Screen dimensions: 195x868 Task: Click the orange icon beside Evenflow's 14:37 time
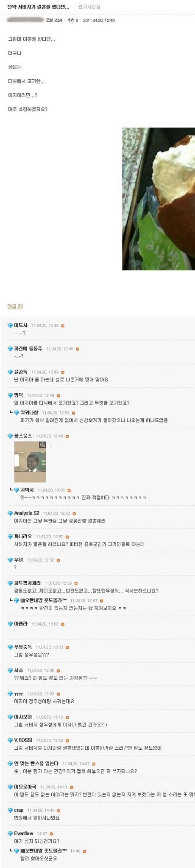(x=51, y=833)
